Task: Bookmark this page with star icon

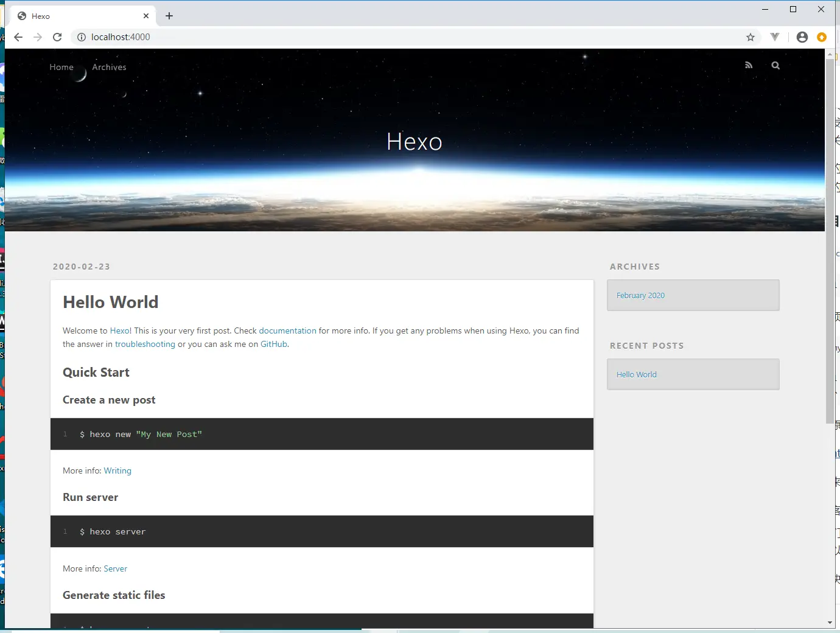Action: pyautogui.click(x=751, y=37)
